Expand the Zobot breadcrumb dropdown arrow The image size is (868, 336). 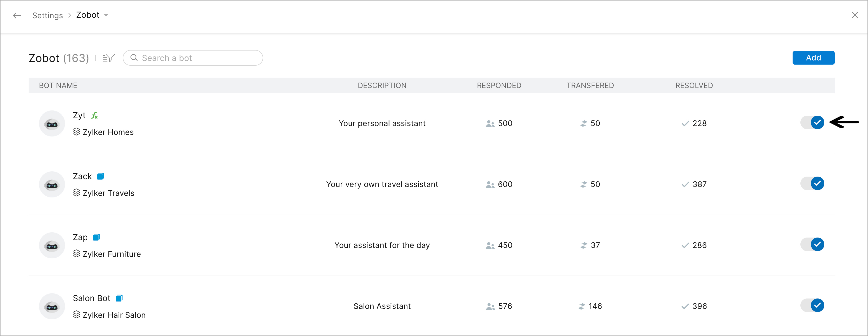(106, 15)
